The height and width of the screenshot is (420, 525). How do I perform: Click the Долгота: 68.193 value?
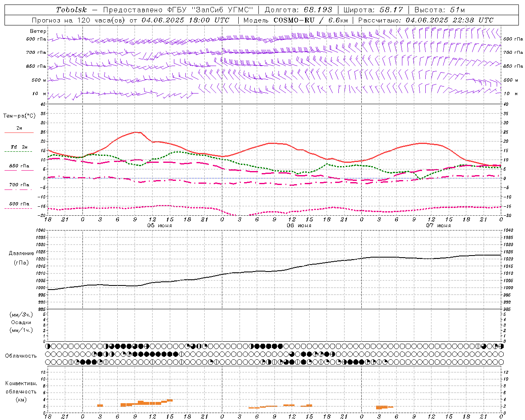click(298, 10)
